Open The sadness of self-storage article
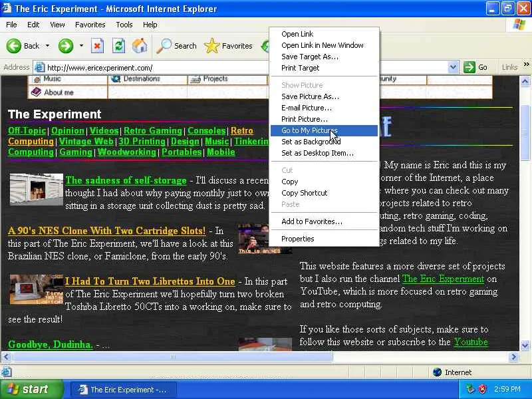 click(126, 180)
